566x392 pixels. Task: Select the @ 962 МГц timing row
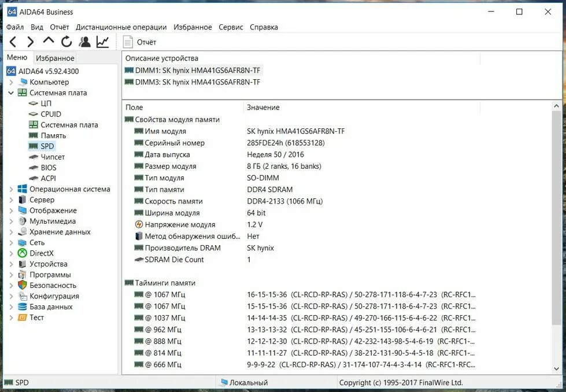click(301, 330)
